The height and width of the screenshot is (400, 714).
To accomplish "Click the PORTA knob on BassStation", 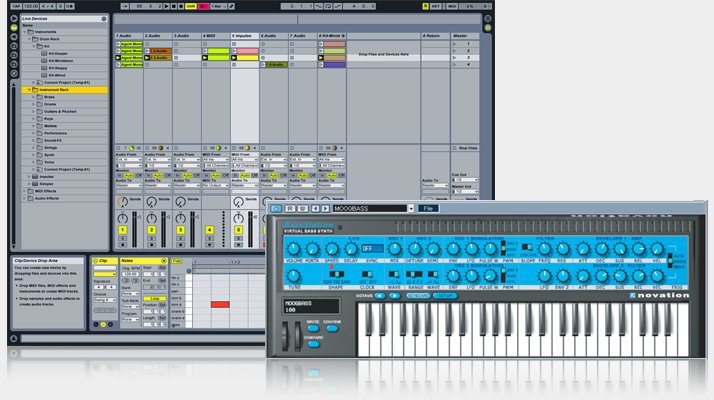I will (312, 249).
